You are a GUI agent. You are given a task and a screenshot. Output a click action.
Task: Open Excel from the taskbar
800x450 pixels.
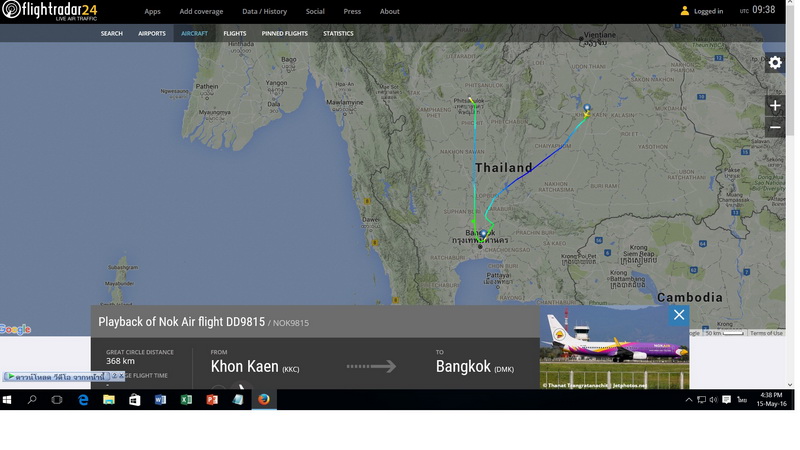[186, 399]
